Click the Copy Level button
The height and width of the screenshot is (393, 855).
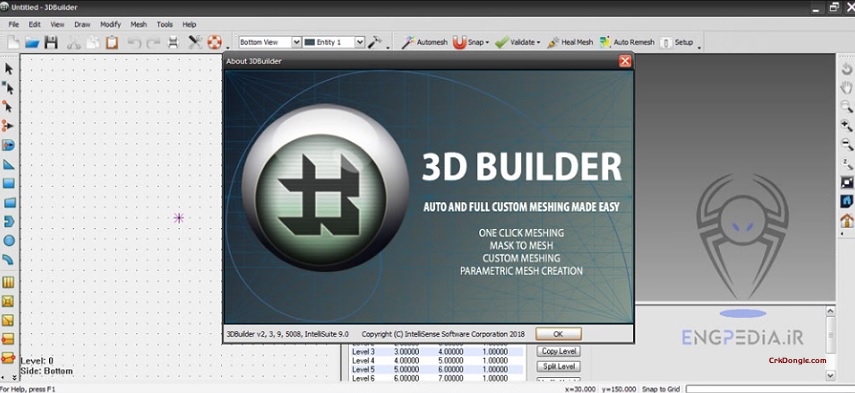558,351
